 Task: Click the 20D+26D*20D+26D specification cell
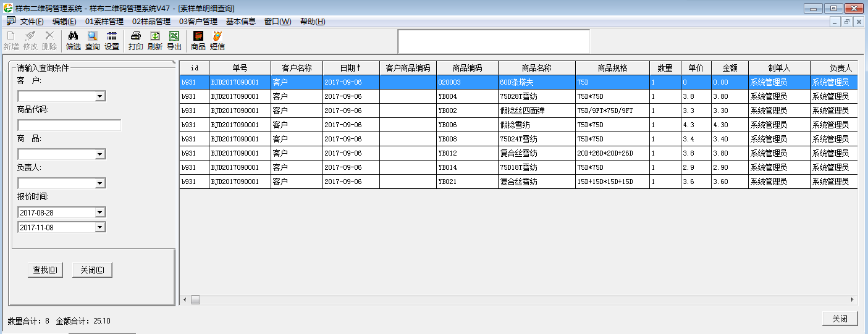pos(612,153)
